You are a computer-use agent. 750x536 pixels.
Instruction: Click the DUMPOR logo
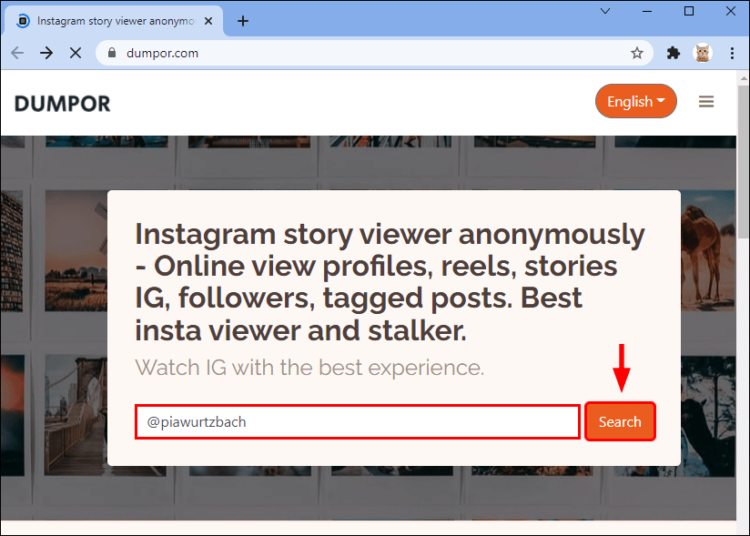[x=62, y=104]
